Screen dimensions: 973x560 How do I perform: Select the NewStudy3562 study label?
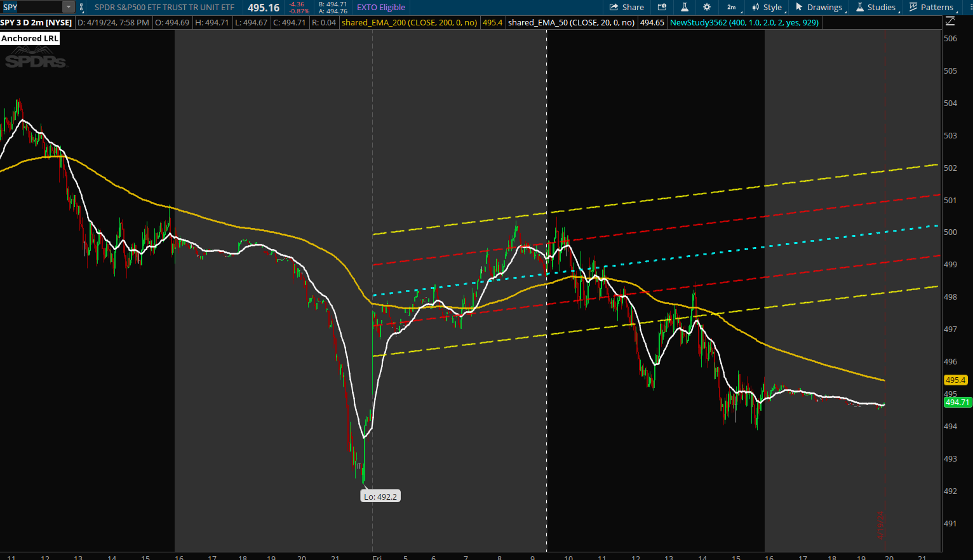click(x=744, y=23)
